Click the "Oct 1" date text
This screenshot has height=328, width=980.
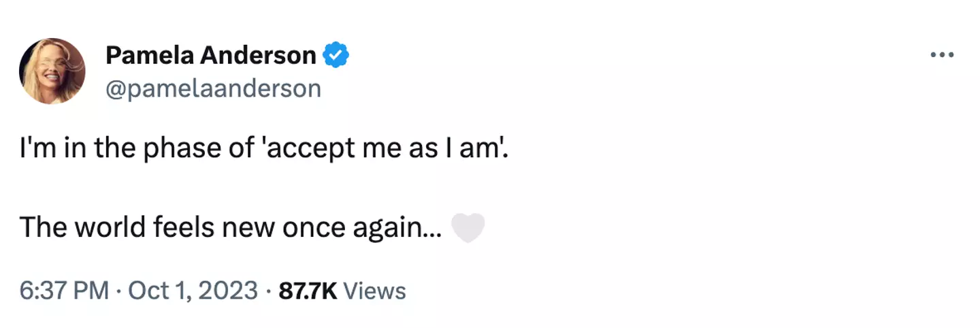tap(152, 291)
